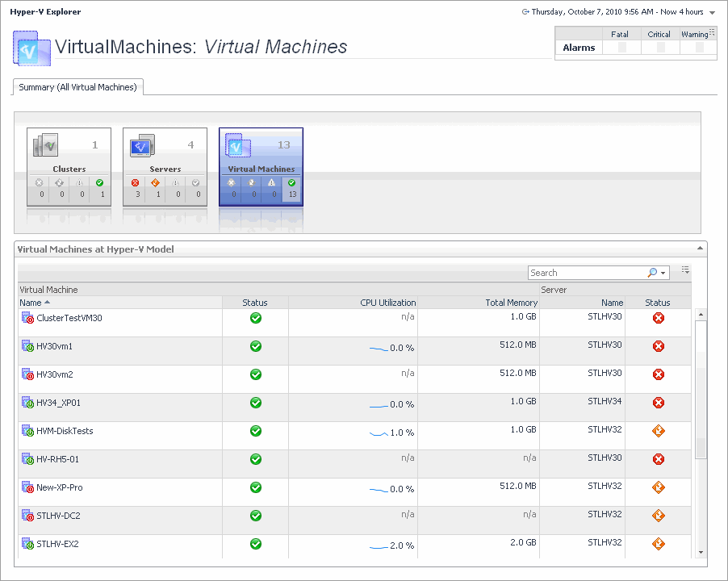Open the time range dropdown arrow
This screenshot has height=581, width=728.
click(x=712, y=13)
